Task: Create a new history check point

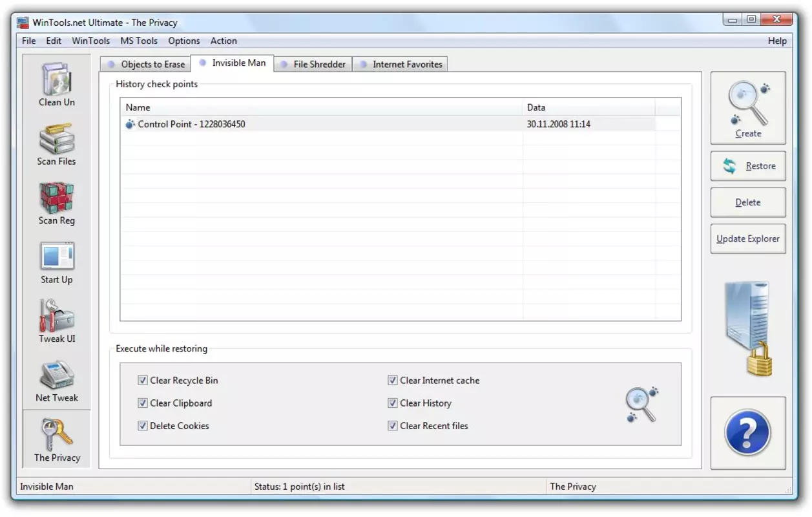Action: click(x=748, y=108)
